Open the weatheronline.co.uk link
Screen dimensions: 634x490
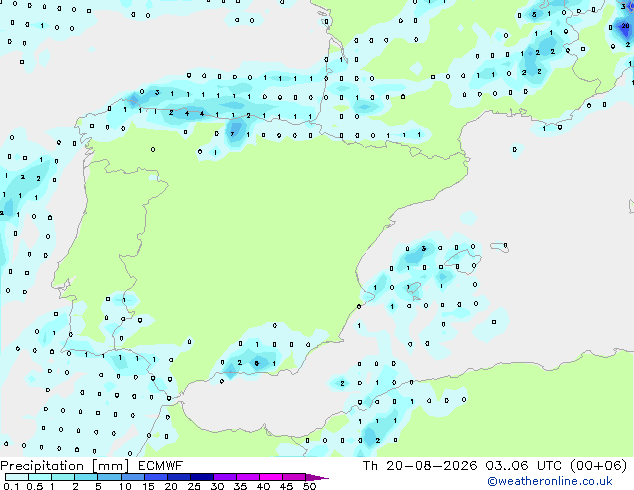tap(550, 481)
